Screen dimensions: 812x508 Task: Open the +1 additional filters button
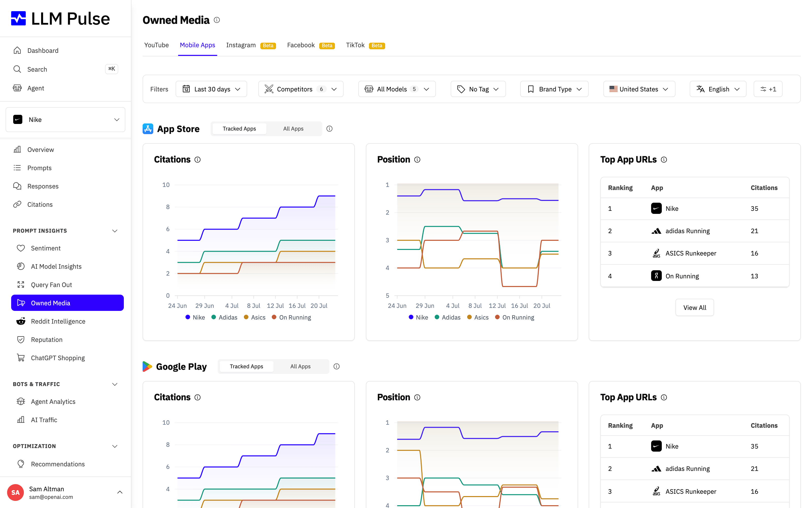(768, 89)
